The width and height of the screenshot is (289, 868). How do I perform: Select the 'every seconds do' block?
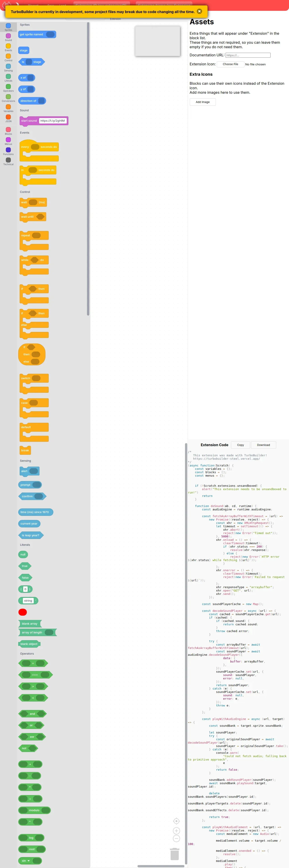(39, 150)
